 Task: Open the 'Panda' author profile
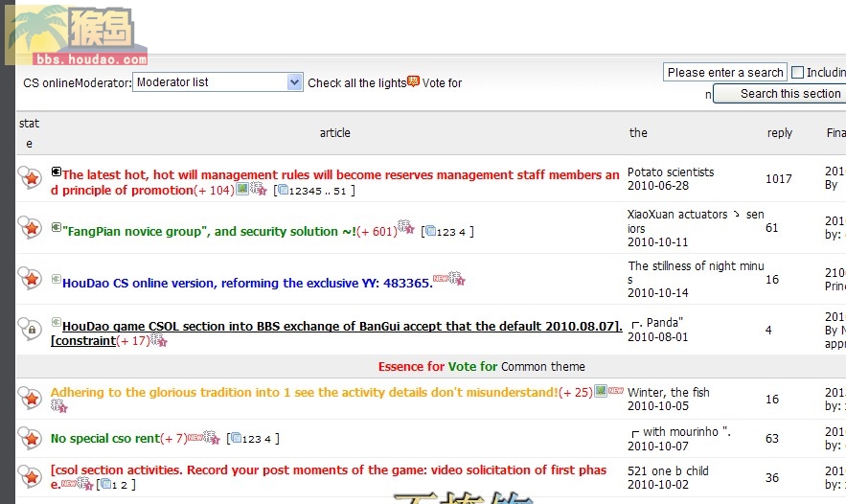point(657,323)
